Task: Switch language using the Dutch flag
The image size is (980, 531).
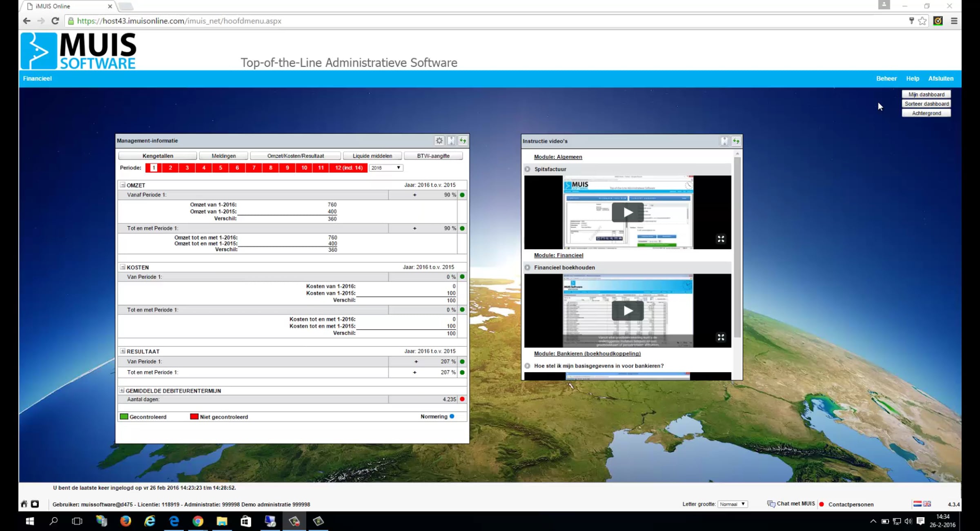Action: (917, 504)
